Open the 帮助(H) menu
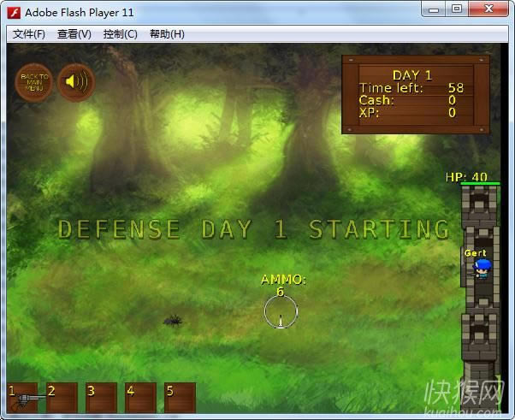 coord(167,34)
